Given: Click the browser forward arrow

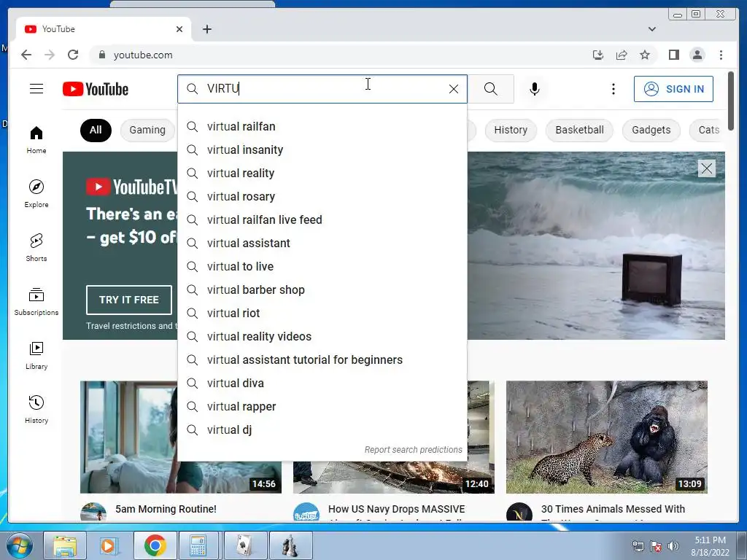Looking at the screenshot, I should pos(50,55).
